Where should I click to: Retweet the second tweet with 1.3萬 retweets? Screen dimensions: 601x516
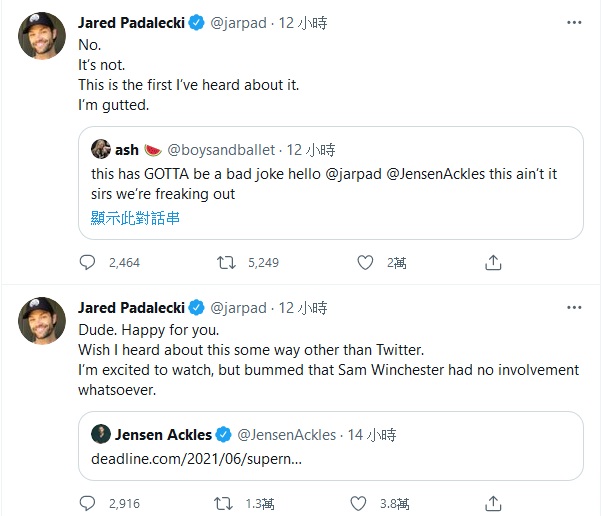227,503
